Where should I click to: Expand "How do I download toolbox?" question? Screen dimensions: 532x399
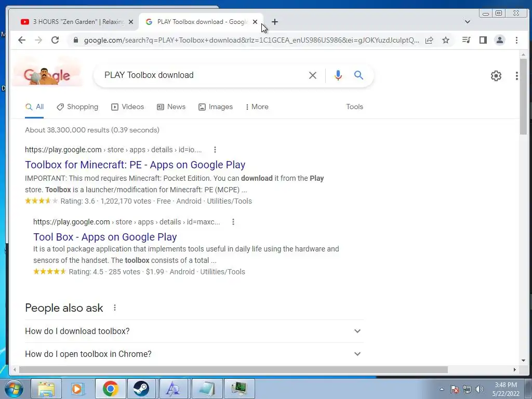(194, 331)
